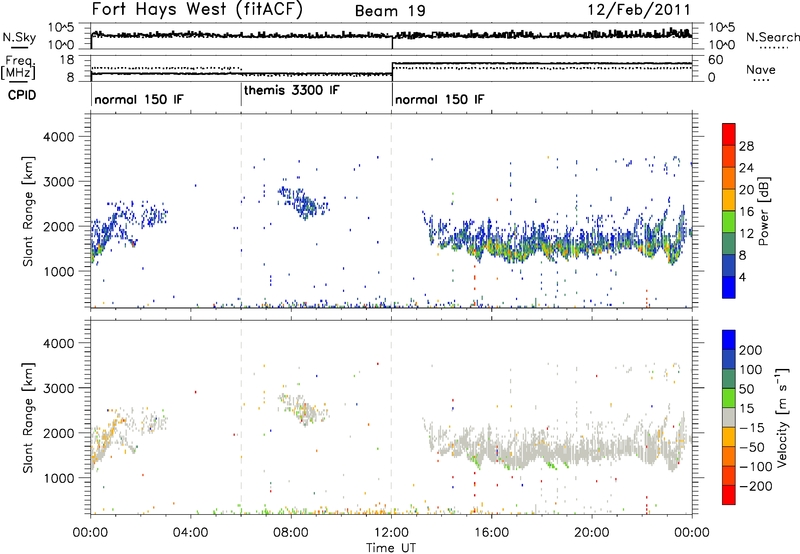Click the '28' value on Power colorbar

coord(746,146)
